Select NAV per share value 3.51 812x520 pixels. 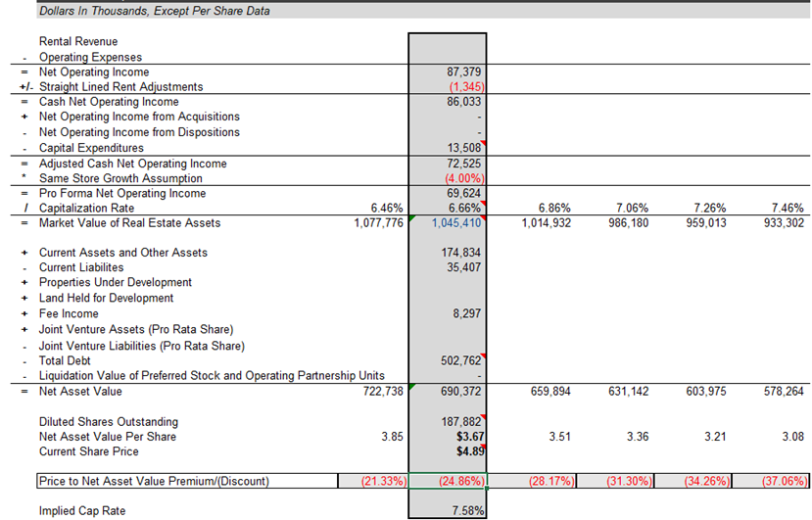coord(560,437)
